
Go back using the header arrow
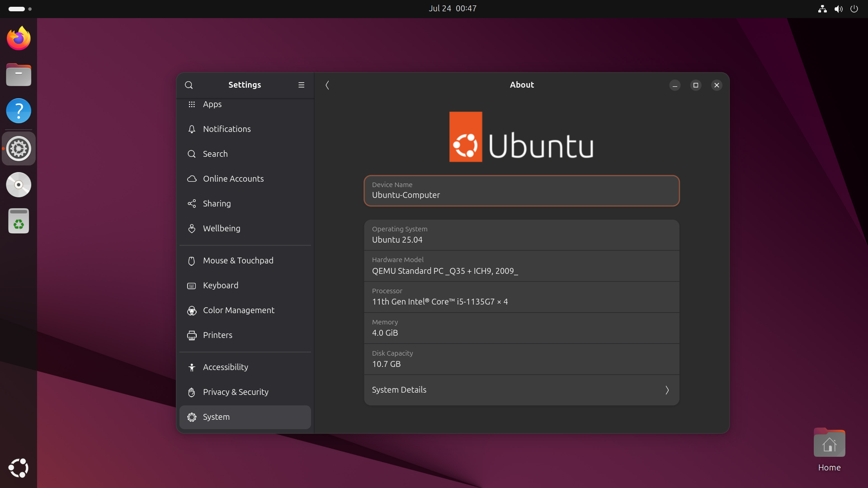tap(327, 85)
